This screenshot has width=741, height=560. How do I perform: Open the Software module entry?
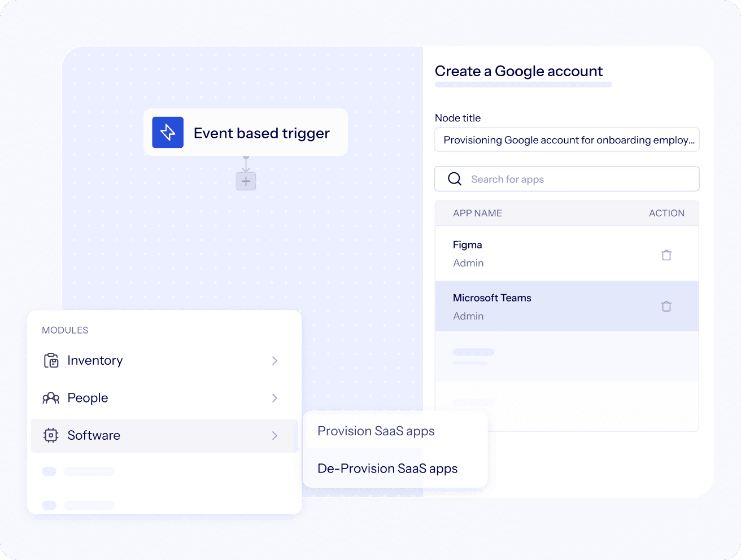pyautogui.click(x=94, y=435)
